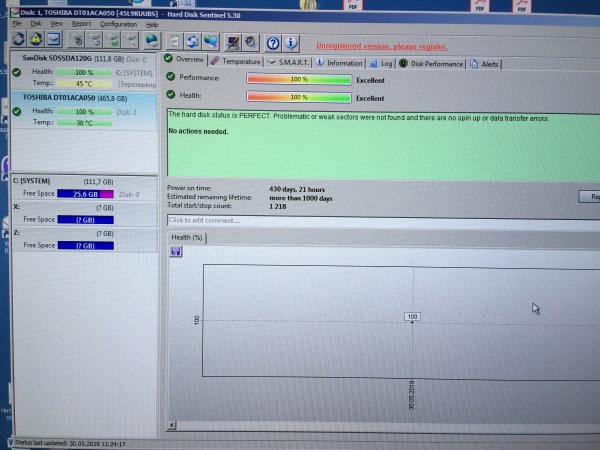Click the blue Help question mark icon
The height and width of the screenshot is (450, 600).
coord(273,42)
